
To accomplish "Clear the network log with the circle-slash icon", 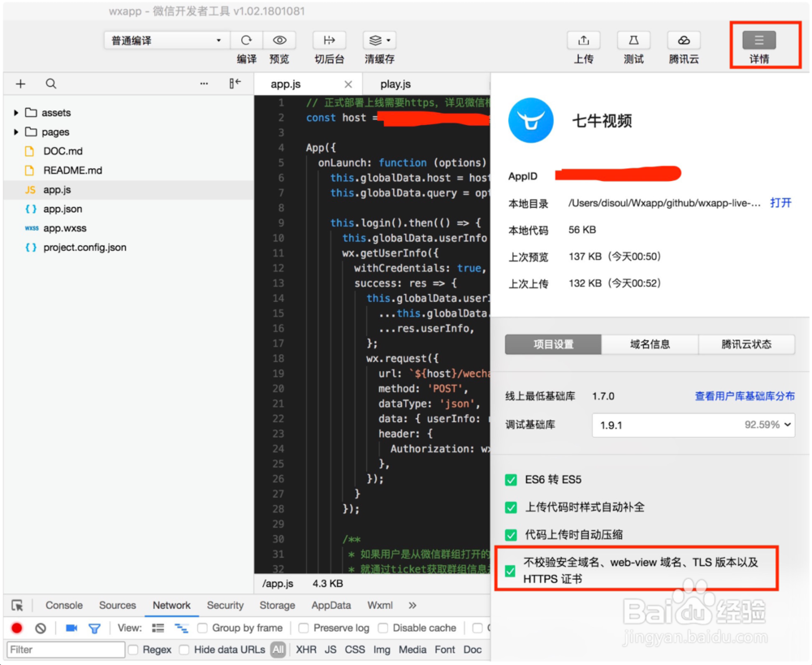I will 41,628.
